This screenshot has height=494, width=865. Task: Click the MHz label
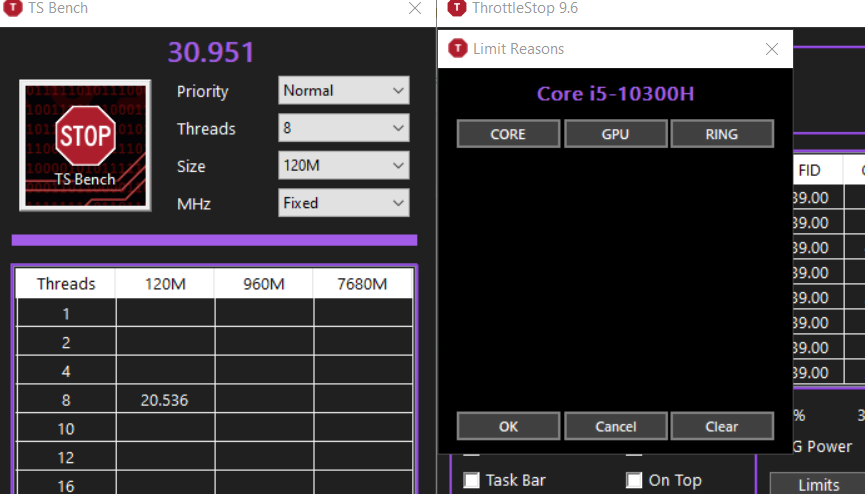tap(194, 204)
